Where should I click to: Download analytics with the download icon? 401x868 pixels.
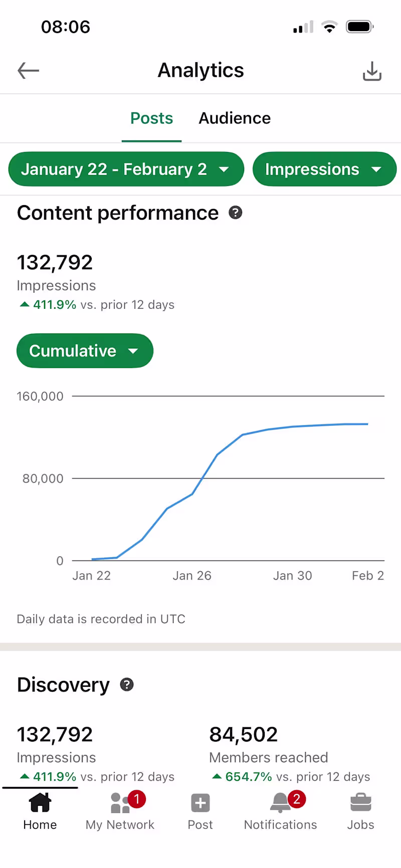372,71
